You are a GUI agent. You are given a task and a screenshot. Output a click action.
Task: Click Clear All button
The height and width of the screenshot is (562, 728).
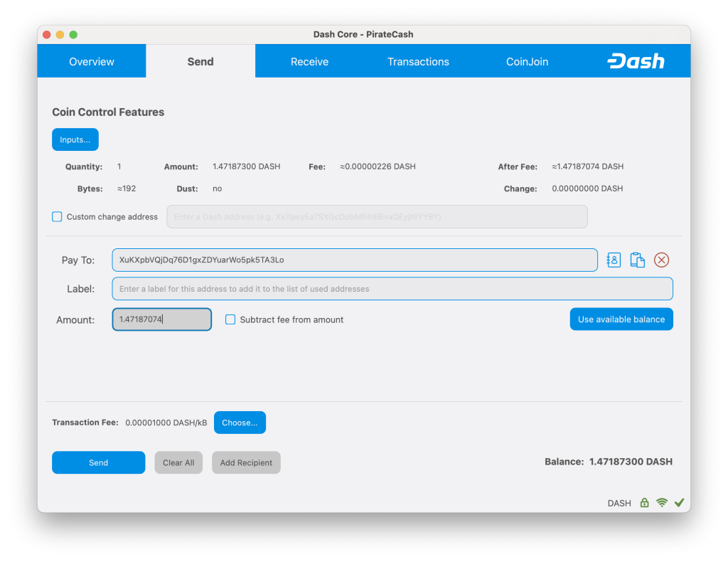click(x=178, y=462)
